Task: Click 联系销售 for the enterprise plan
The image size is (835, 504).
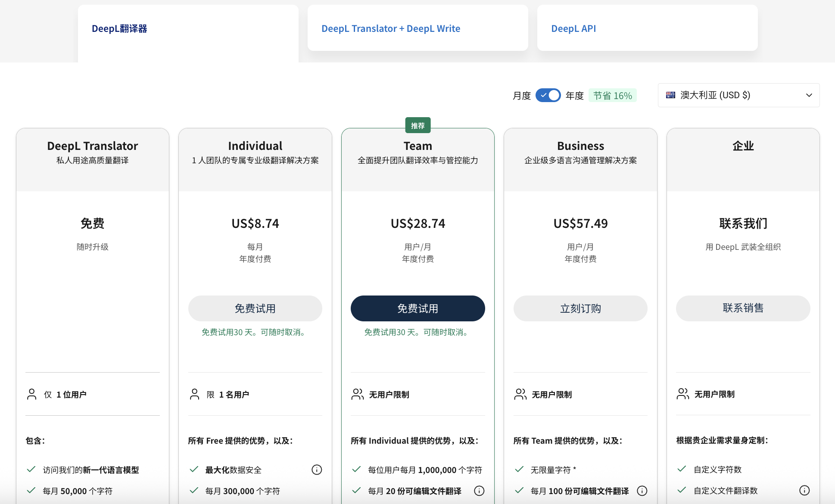Action: tap(743, 308)
